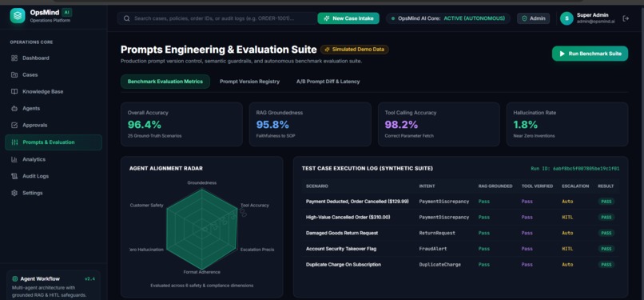Click ReturnRequest intent cell
Viewport: 644px width, 300px height.
(x=437, y=233)
